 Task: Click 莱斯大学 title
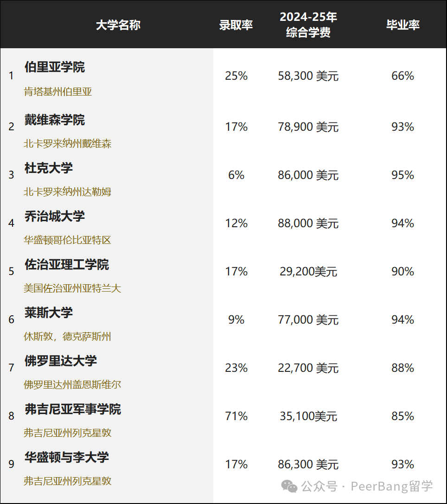pyautogui.click(x=49, y=313)
